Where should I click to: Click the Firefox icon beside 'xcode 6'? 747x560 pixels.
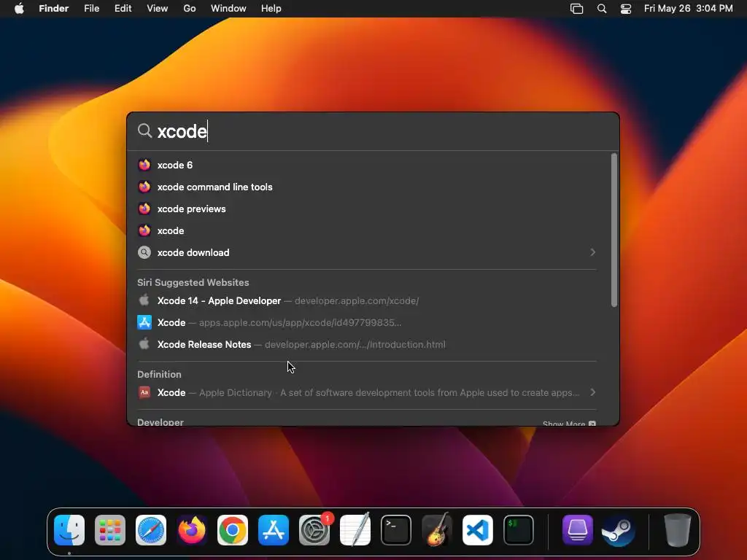(x=144, y=165)
